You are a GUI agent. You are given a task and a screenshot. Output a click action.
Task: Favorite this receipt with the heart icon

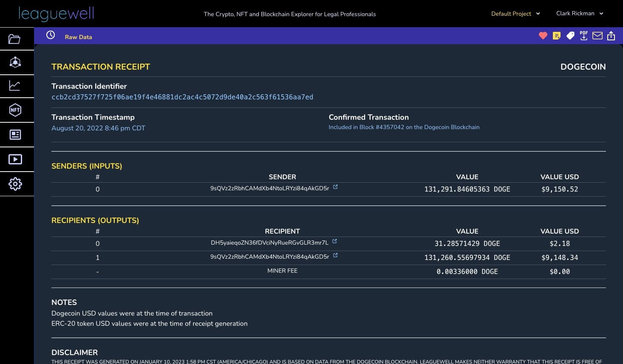pos(543,36)
